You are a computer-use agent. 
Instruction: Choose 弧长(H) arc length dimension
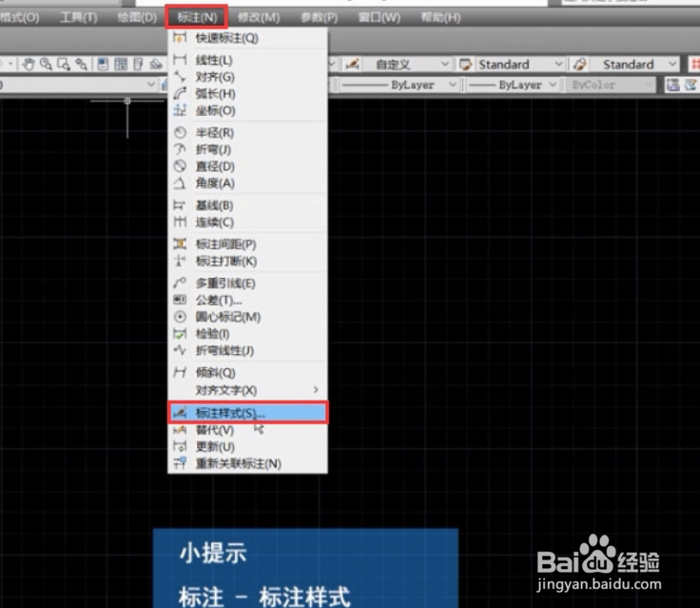click(x=248, y=93)
